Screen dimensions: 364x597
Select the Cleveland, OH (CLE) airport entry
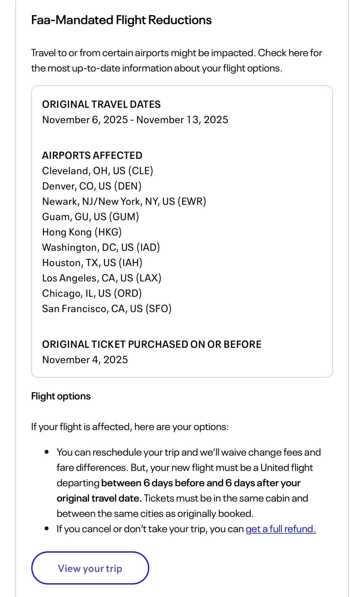97,171
